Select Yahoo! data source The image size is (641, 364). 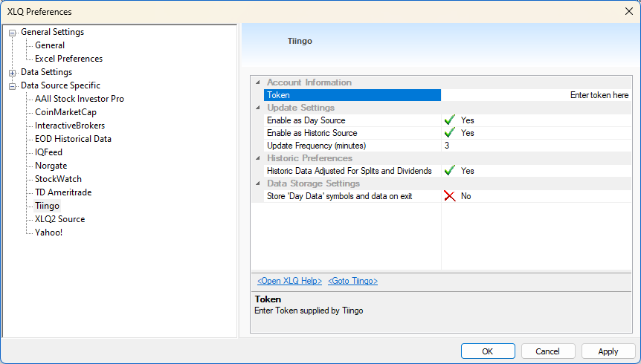[x=48, y=233]
